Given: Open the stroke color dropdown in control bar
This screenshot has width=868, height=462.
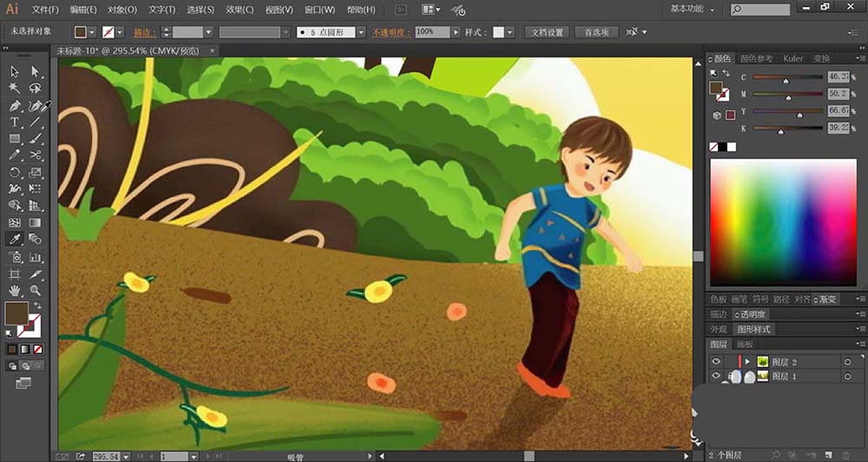Looking at the screenshot, I should (120, 32).
